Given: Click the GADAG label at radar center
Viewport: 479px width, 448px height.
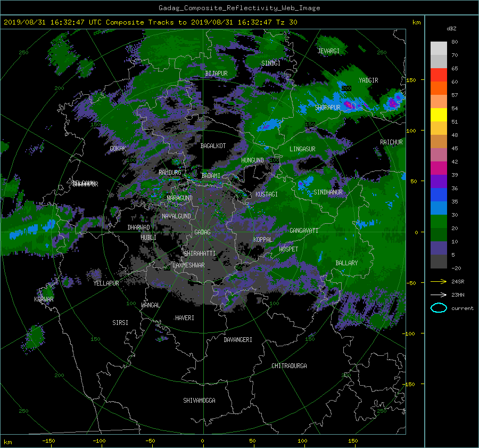Looking at the screenshot, I should point(202,232).
